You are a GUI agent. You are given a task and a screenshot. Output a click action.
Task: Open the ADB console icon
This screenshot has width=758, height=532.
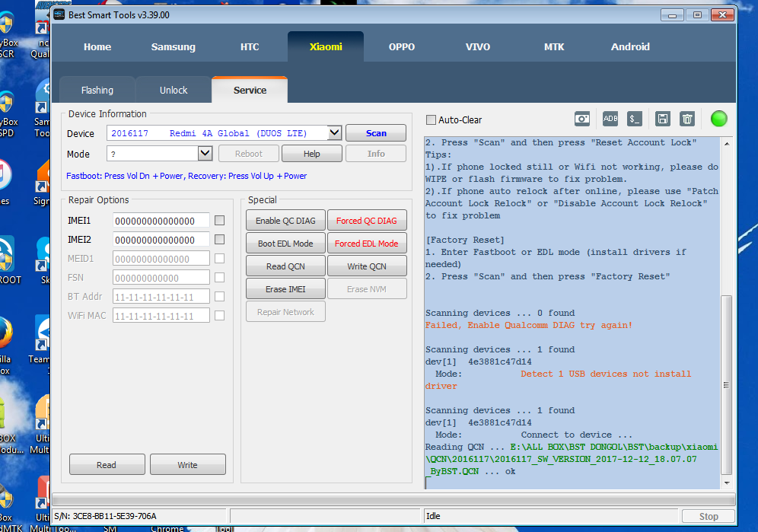coord(610,119)
